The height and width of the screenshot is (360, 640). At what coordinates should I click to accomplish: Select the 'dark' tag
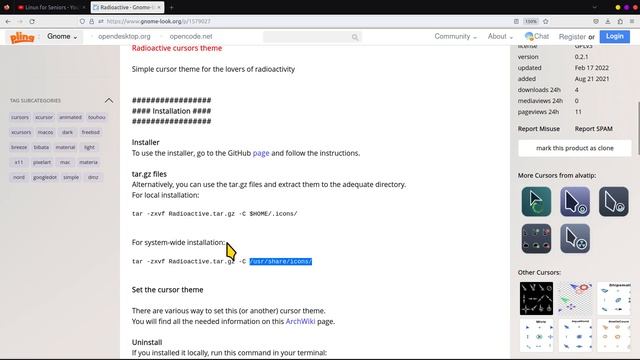click(67, 132)
